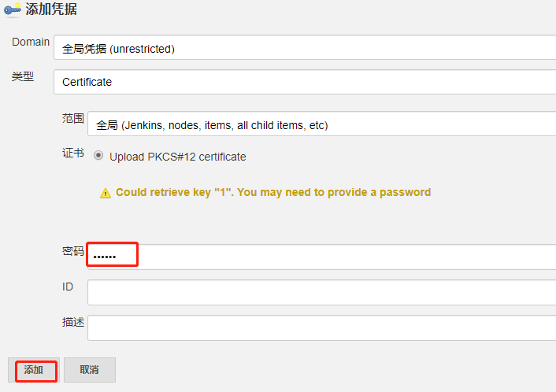
Task: Click the 描述 field label
Action: (73, 322)
